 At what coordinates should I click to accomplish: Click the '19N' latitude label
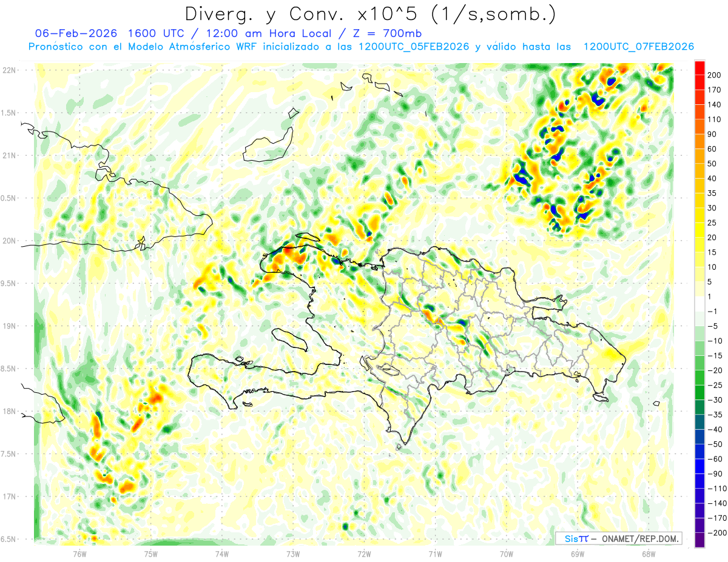(x=9, y=326)
